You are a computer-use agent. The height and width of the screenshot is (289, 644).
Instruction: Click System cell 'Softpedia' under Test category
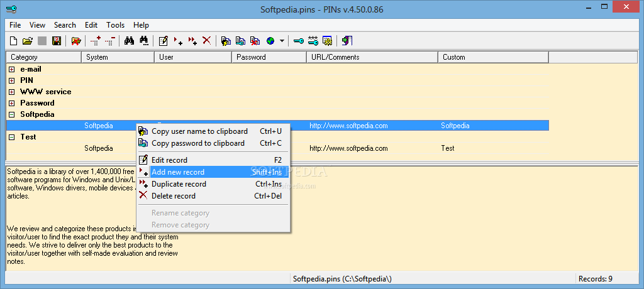(x=99, y=148)
